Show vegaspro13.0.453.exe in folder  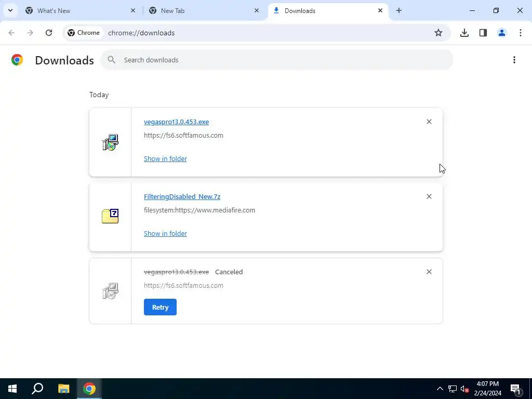[165, 159]
